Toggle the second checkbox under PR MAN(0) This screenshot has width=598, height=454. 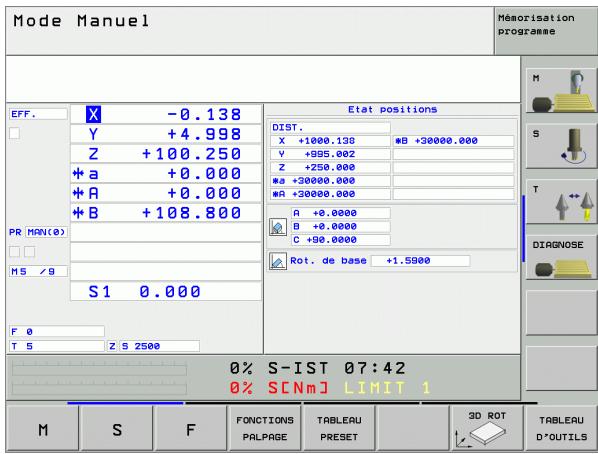29,251
